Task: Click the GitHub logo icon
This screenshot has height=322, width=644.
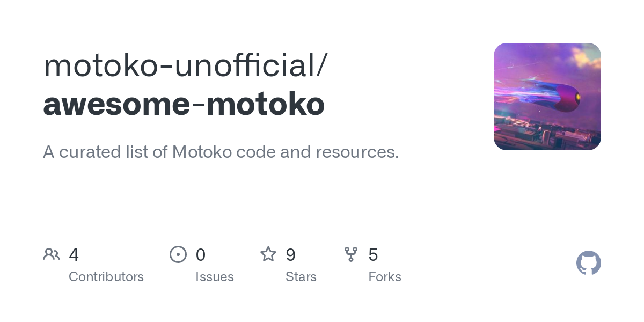Action: pos(589,263)
